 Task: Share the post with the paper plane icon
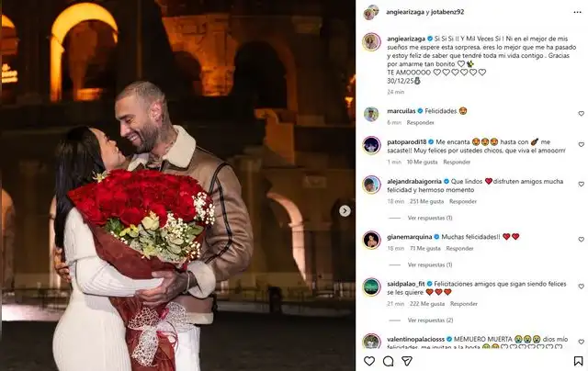click(407, 361)
